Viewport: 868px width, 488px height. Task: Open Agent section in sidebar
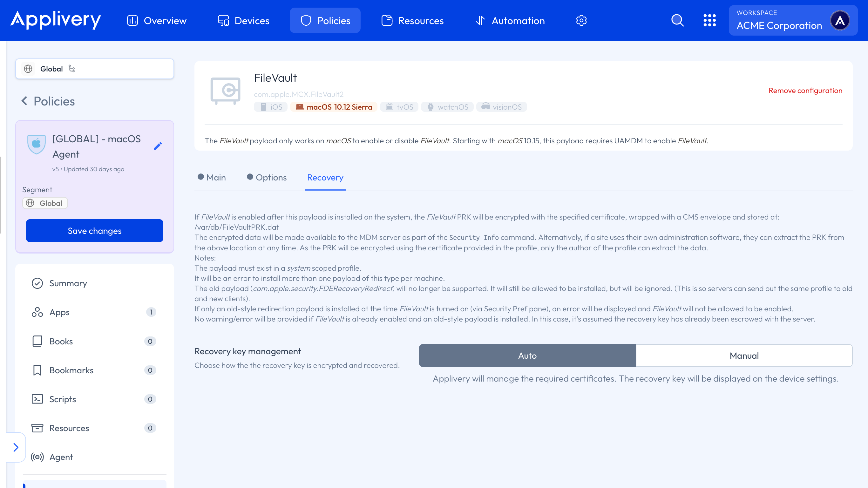[x=95, y=457]
